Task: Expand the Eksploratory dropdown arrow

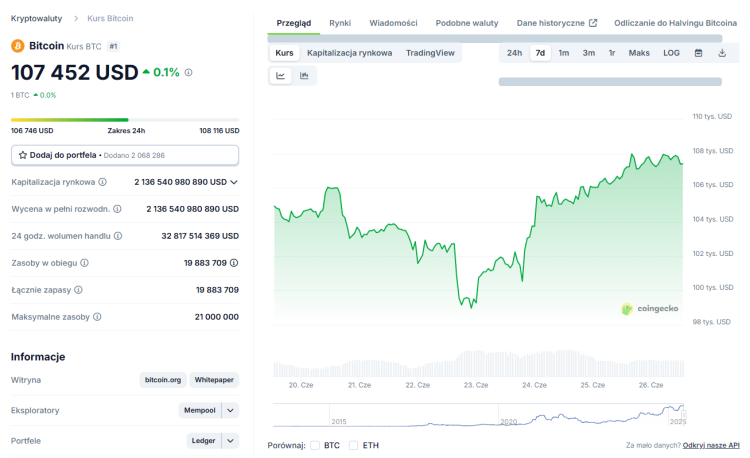Action: tap(230, 410)
